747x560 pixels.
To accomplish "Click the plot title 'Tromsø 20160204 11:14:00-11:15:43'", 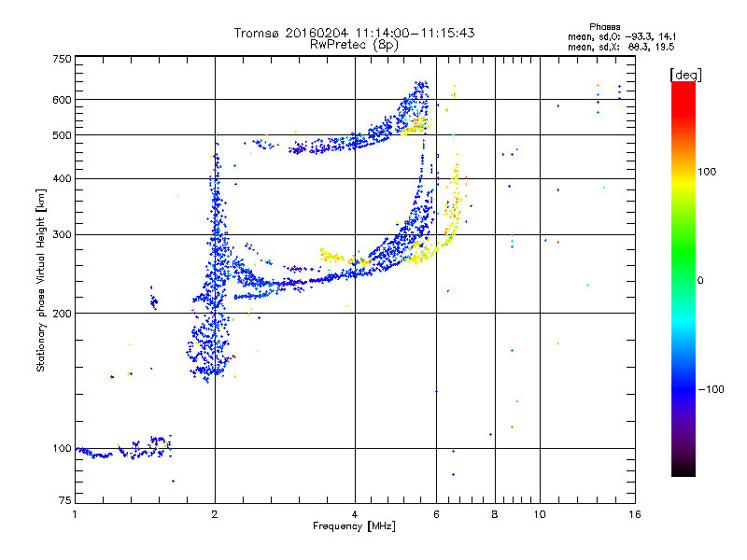I will click(x=354, y=33).
